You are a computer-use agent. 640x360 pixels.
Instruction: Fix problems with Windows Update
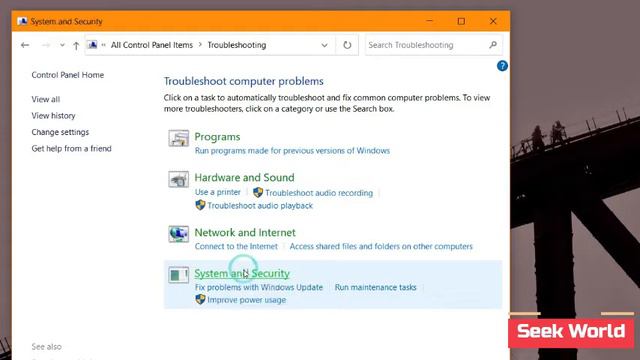click(x=259, y=287)
